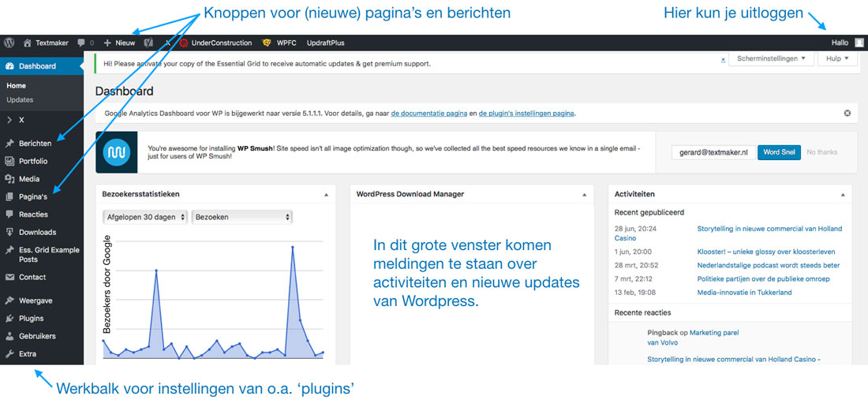
Task: Click the Recente reacties heading
Action: click(x=642, y=313)
